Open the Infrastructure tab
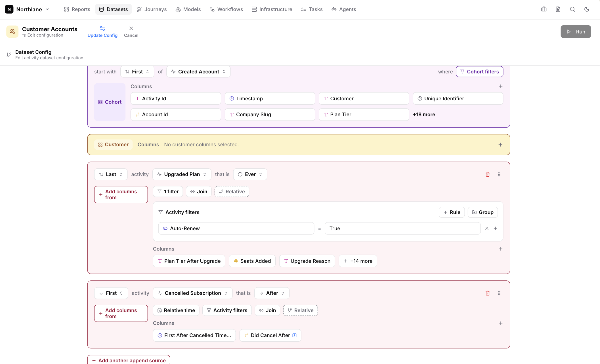Screen dimensions: 600x364 coord(272,9)
